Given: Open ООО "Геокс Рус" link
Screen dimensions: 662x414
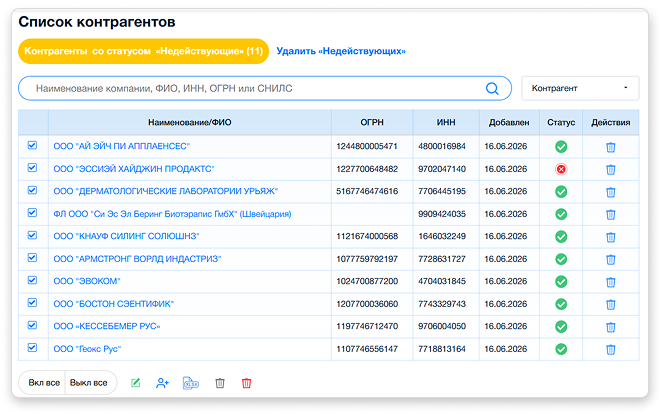Looking at the screenshot, I should coord(87,349).
